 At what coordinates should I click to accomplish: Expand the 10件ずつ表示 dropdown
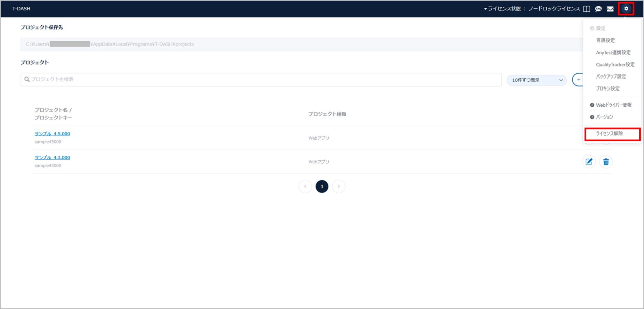[536, 80]
